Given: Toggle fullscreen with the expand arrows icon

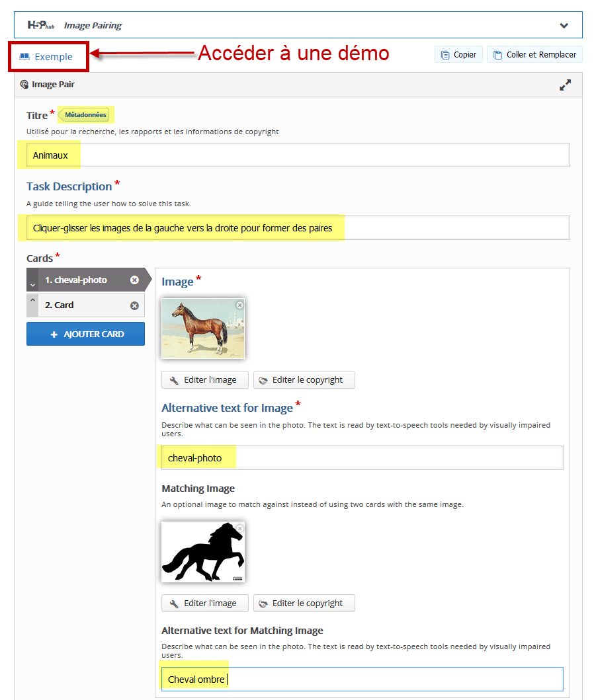Looking at the screenshot, I should (565, 85).
